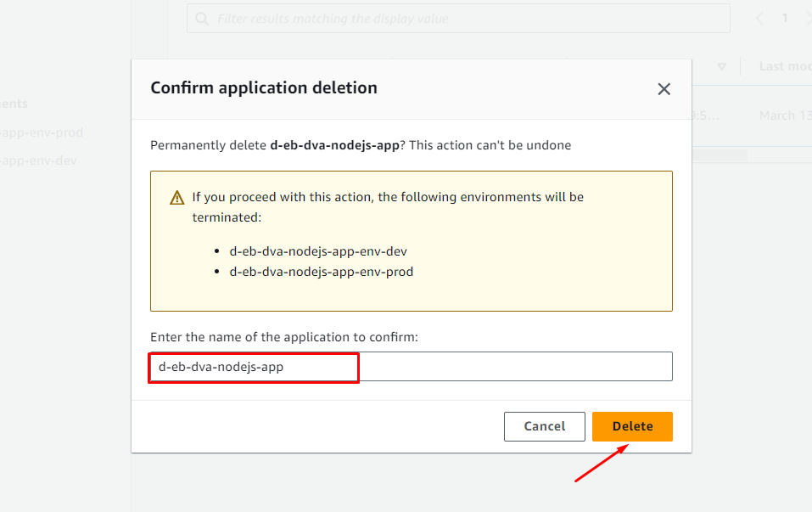Image resolution: width=812 pixels, height=512 pixels.
Task: Select the Environments heading in sidebar
Action: click(14, 104)
